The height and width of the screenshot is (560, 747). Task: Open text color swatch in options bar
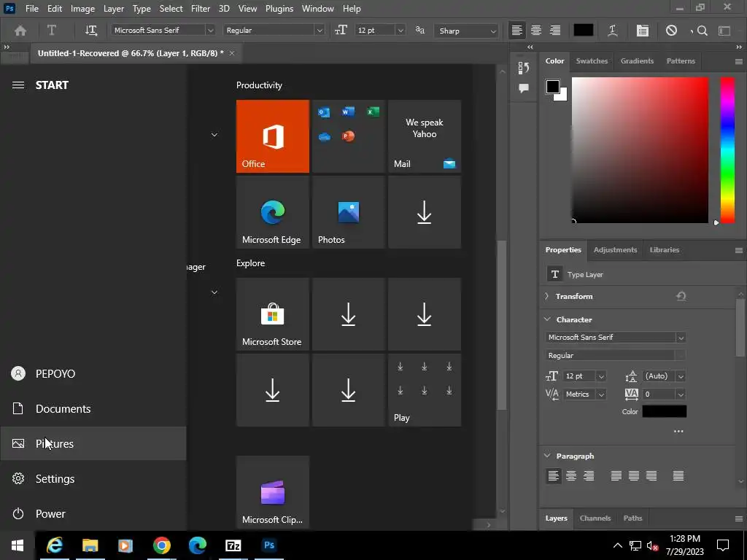point(583,30)
